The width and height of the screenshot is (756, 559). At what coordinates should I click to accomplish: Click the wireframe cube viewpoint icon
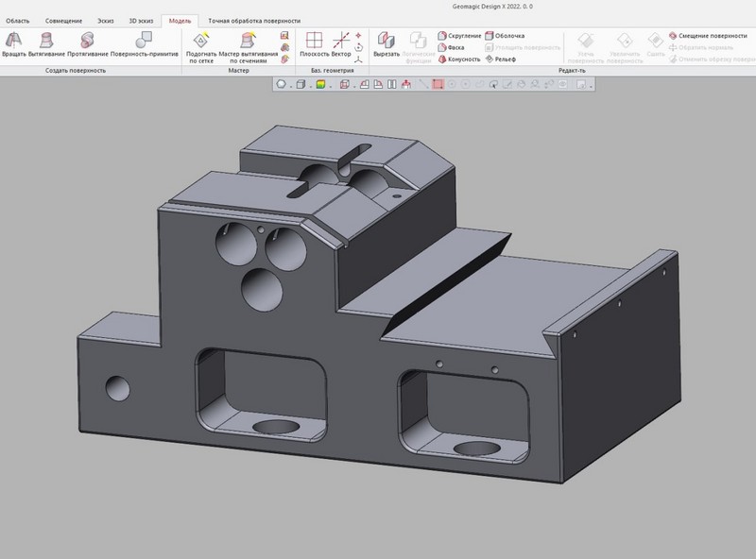point(344,84)
